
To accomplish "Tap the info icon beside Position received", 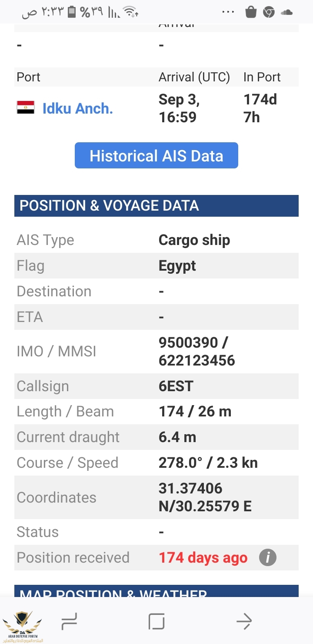I will 268,557.
